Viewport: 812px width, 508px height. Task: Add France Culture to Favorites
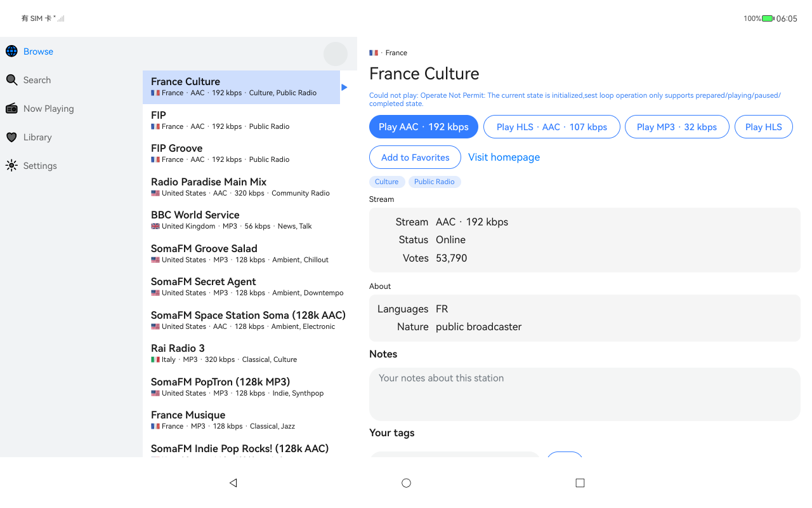pos(416,157)
